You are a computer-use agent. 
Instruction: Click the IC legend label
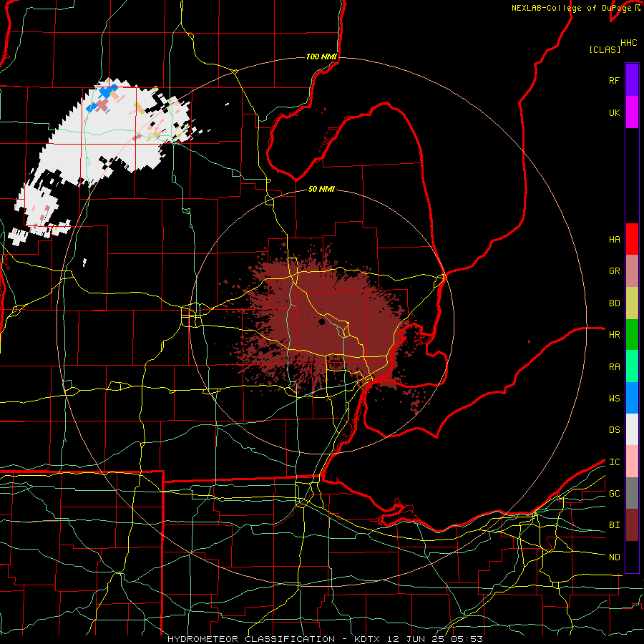pos(614,462)
